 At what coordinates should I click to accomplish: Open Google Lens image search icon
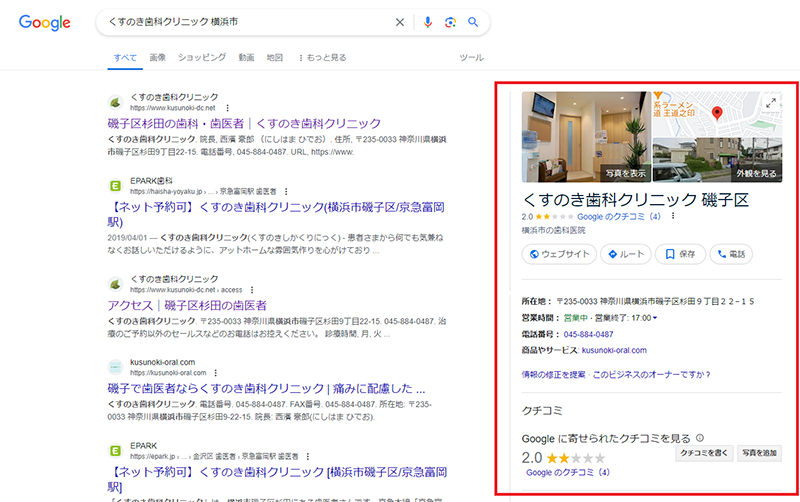point(450,22)
